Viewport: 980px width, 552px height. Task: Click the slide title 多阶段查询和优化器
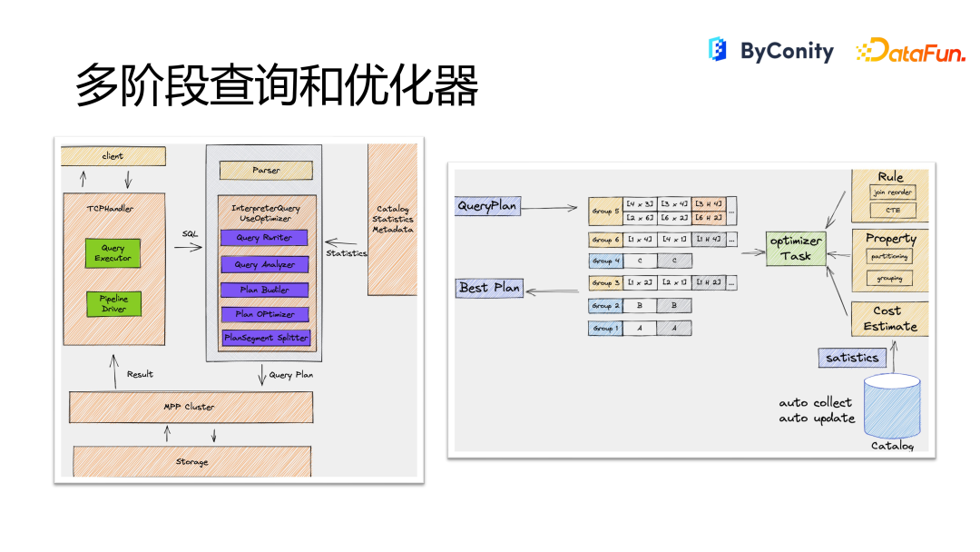[277, 85]
